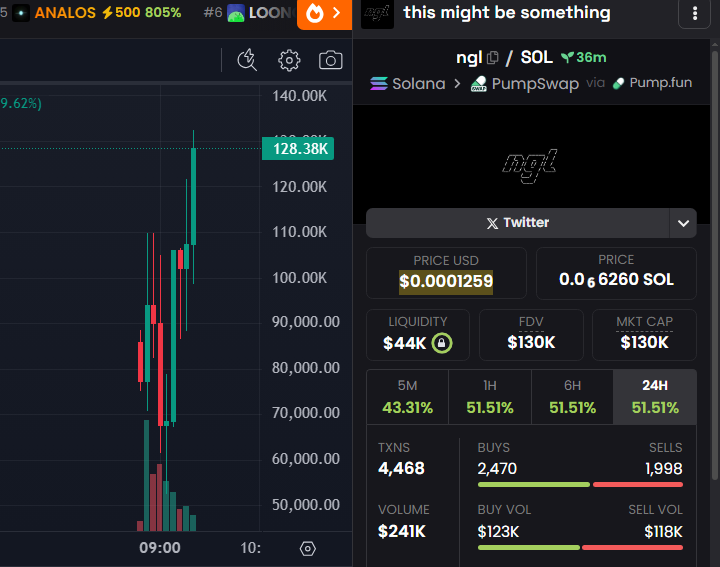Image resolution: width=720 pixels, height=567 pixels.
Task: Click the ngl token avatar thumbnail
Action: pos(377,14)
